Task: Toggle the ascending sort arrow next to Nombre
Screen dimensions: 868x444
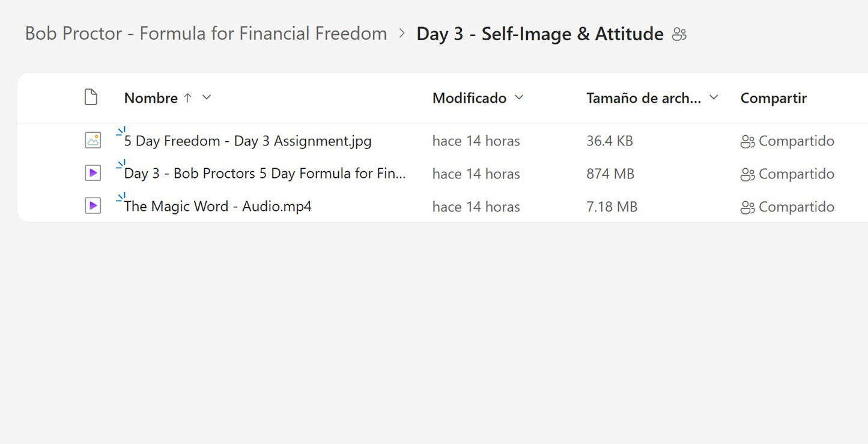Action: [187, 97]
